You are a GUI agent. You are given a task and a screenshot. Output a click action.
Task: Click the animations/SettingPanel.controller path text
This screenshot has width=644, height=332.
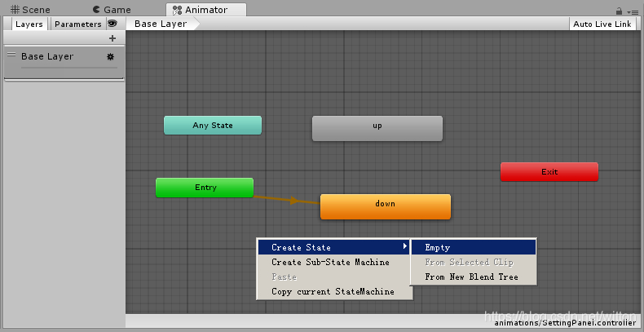(x=565, y=323)
